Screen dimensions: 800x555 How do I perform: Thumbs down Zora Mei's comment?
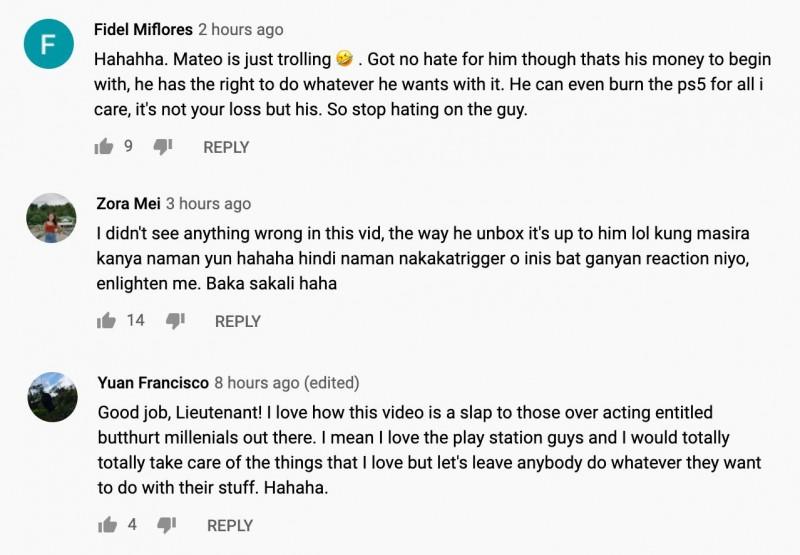pyautogui.click(x=175, y=321)
